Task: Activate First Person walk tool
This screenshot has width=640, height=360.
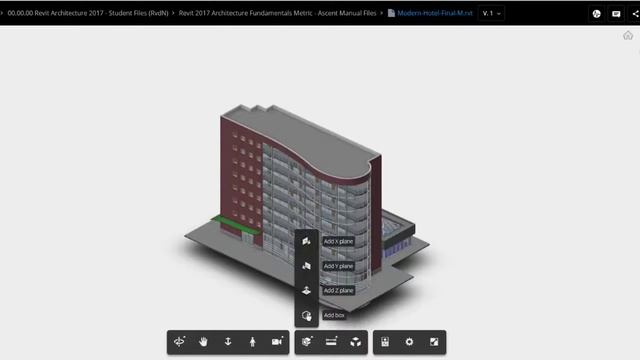Action: (253, 342)
